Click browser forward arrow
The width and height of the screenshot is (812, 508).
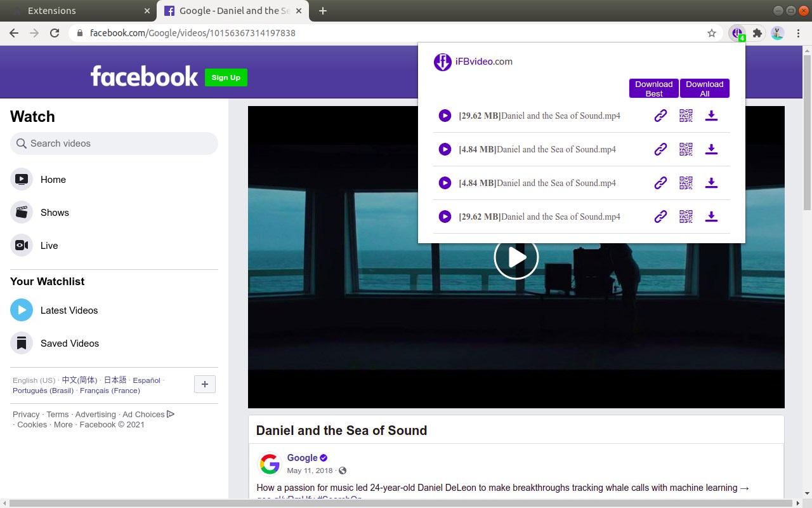coord(34,33)
